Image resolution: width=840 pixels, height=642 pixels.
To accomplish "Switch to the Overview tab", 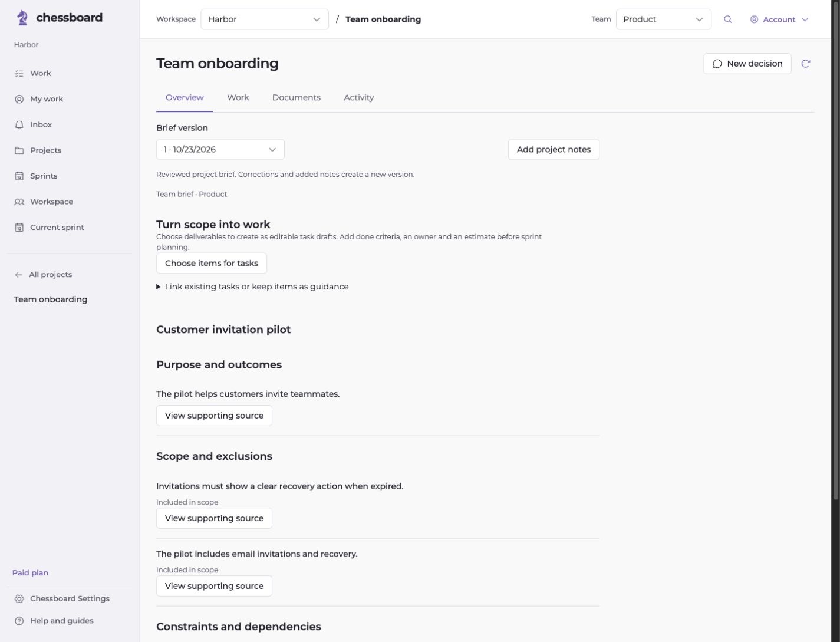I will [x=185, y=97].
